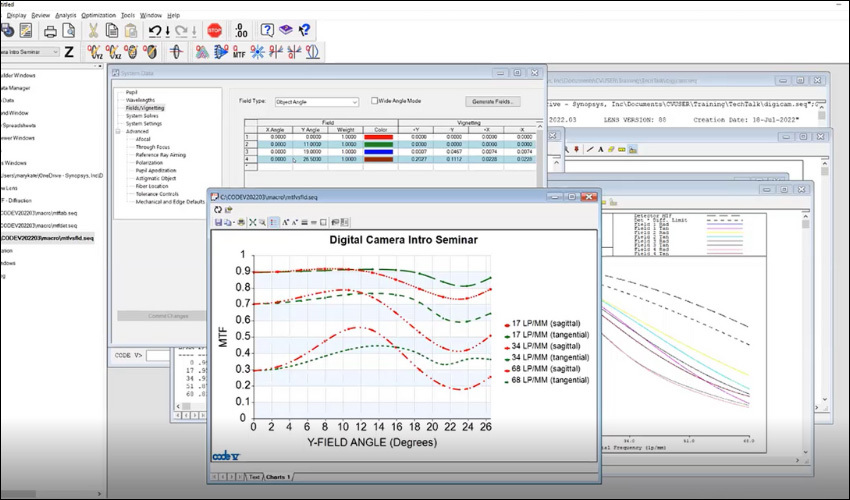
Task: Click the scissors Cut icon
Action: pos(92,31)
